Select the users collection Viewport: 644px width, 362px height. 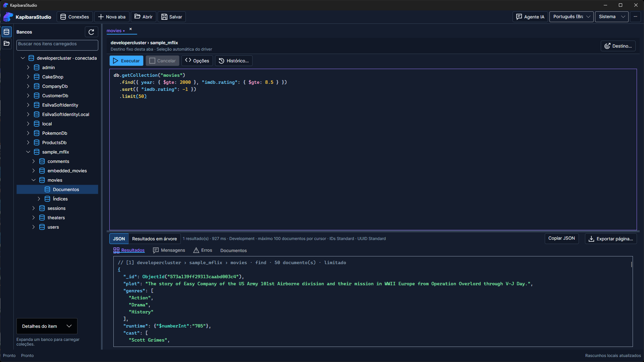pyautogui.click(x=53, y=227)
